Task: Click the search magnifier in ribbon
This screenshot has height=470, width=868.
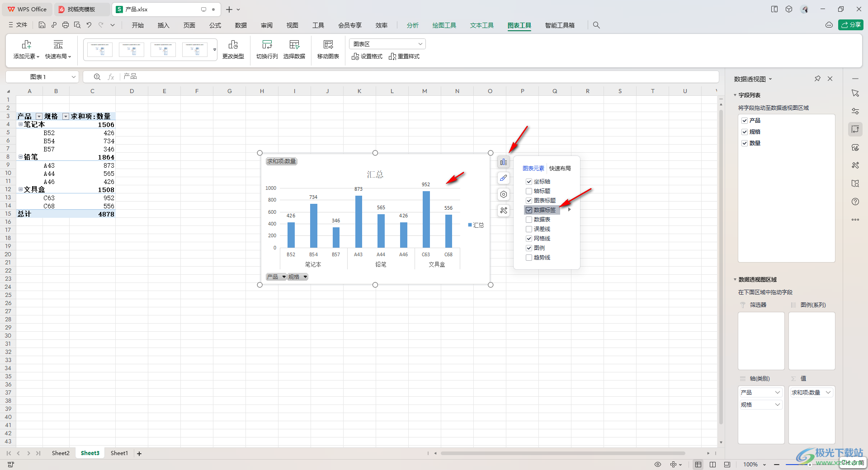Action: point(596,25)
